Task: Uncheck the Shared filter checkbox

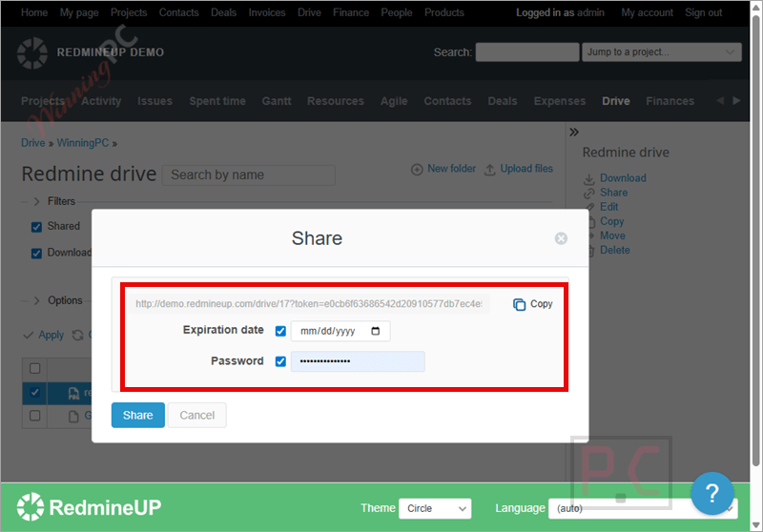Action: (x=36, y=227)
